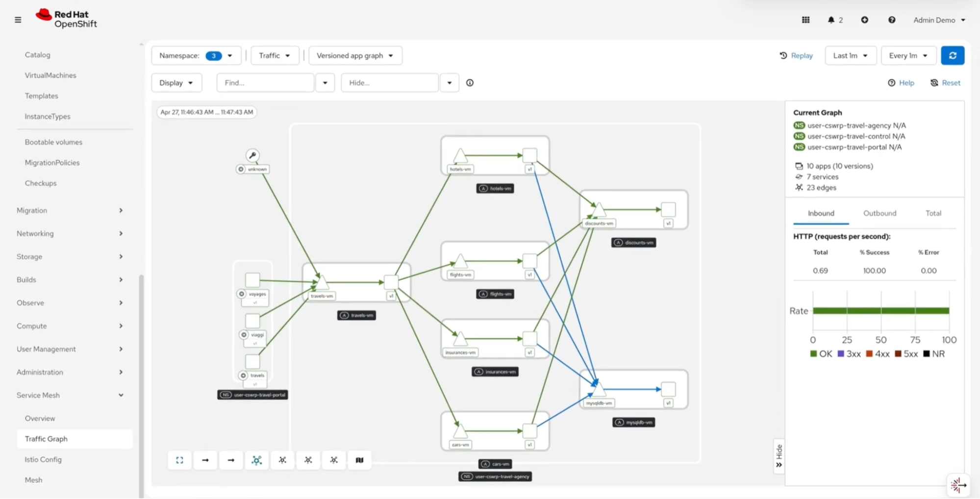The image size is (980, 499).
Task: Open the Find presets dropdown arrow
Action: pos(325,83)
